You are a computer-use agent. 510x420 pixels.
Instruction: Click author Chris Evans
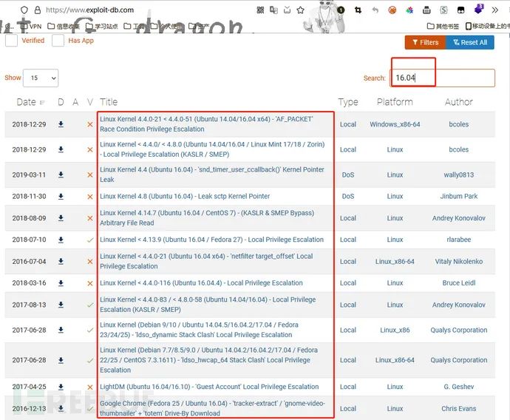(459, 408)
